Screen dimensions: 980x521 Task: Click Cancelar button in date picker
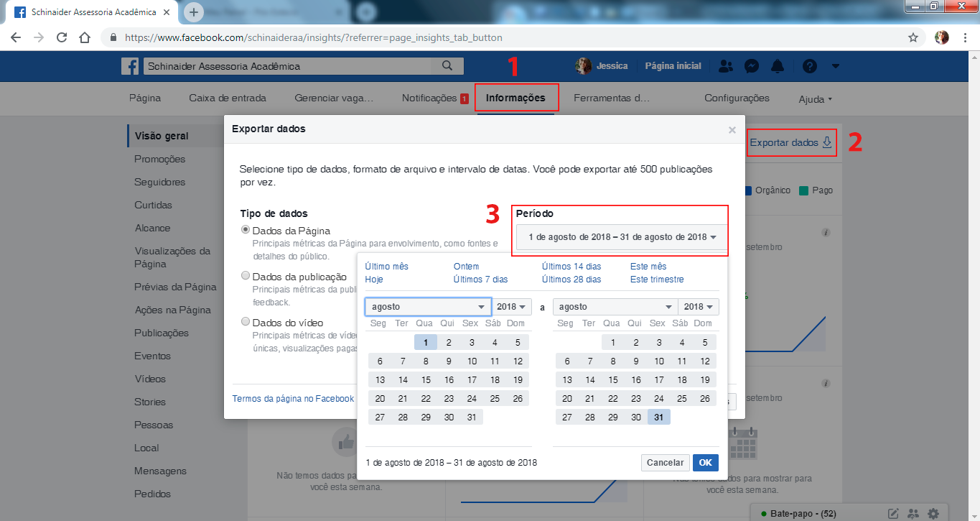pos(666,463)
